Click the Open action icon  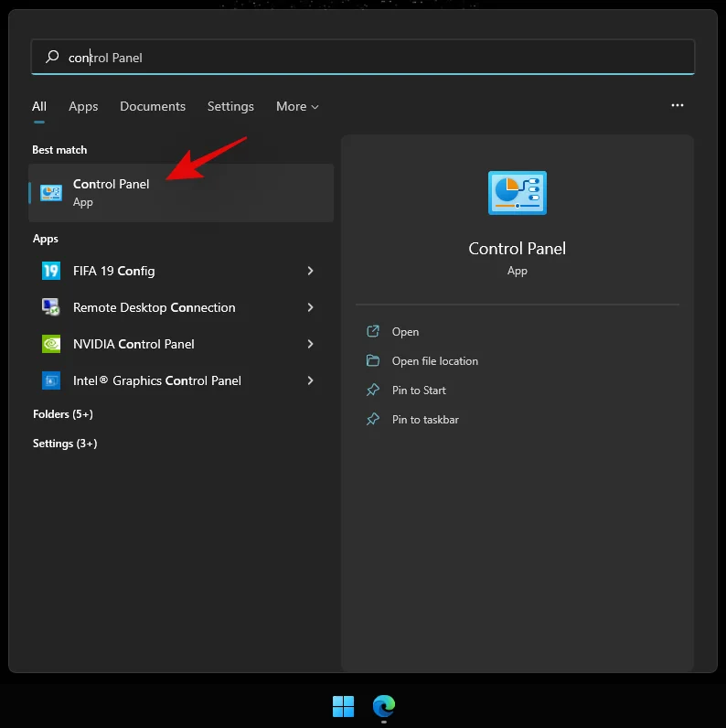pyautogui.click(x=373, y=331)
